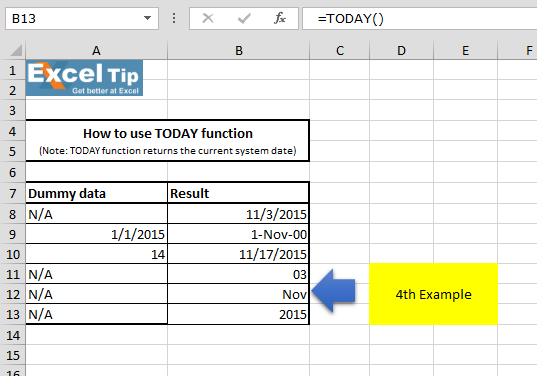This screenshot has height=376, width=537.
Task: Select column D header
Action: pos(401,50)
